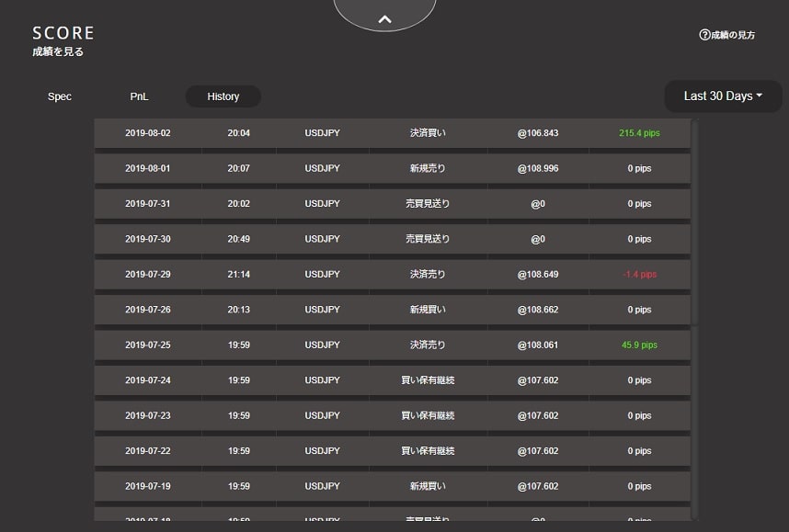Click the time 20:13
The image size is (789, 532).
point(238,310)
